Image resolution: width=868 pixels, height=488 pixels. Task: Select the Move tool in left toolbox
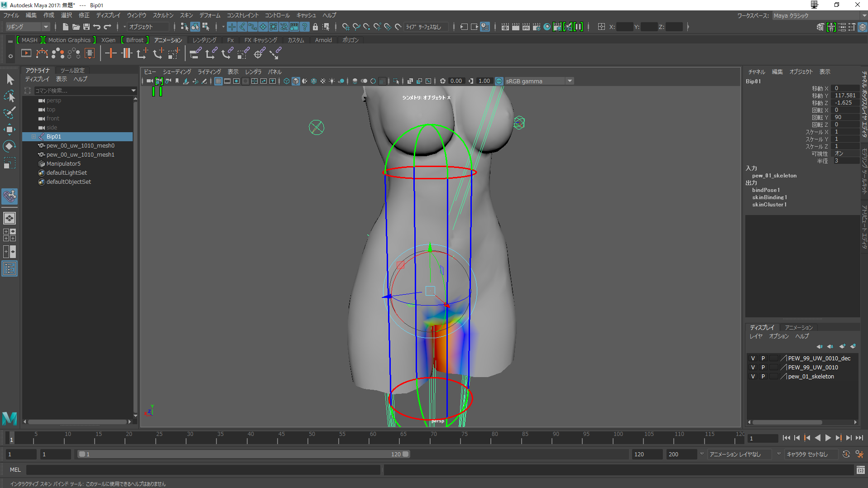pyautogui.click(x=9, y=129)
